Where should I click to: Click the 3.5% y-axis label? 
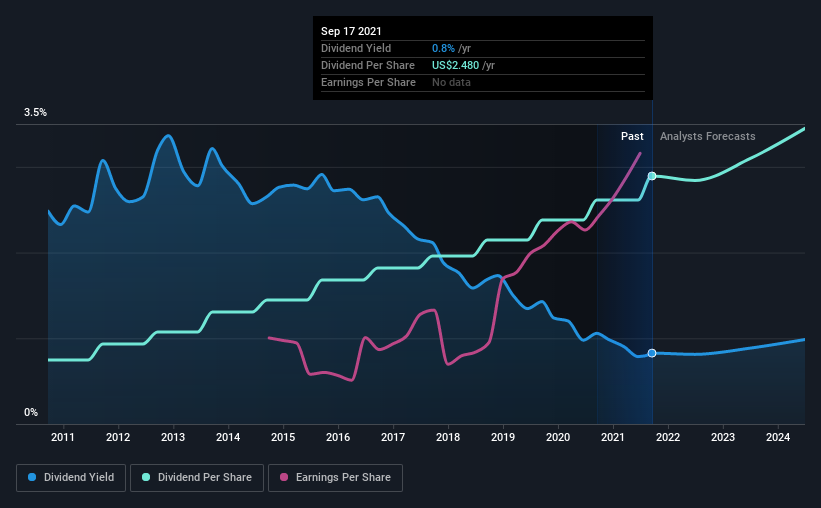pos(35,113)
